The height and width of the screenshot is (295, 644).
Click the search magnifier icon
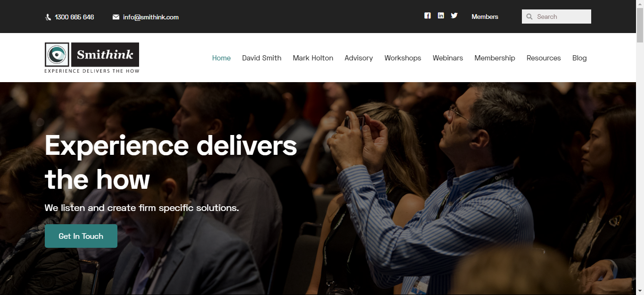(x=529, y=17)
